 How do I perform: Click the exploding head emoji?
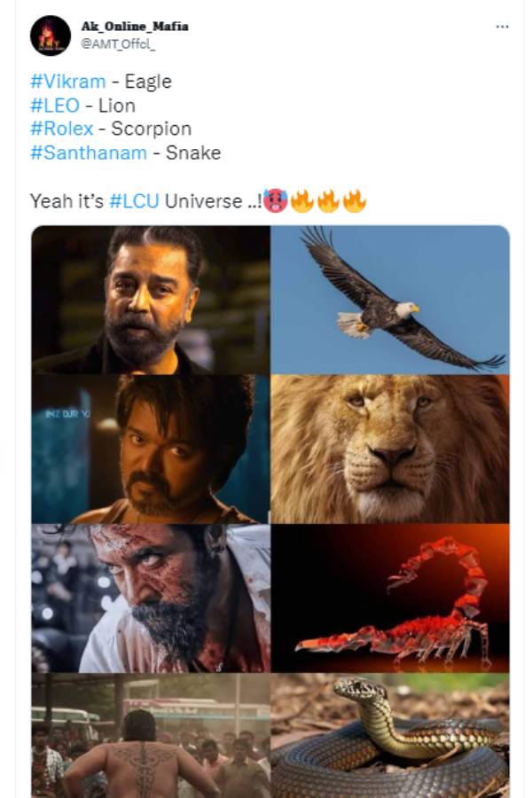[x=277, y=202]
